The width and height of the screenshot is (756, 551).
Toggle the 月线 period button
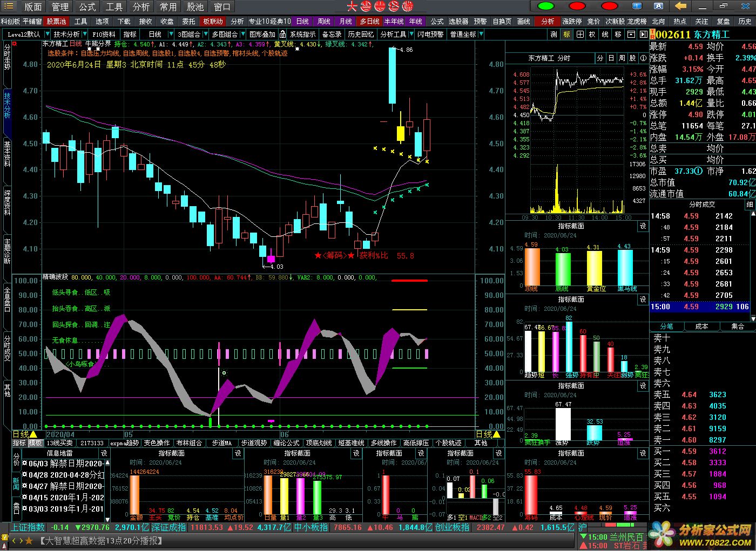coord(346,22)
